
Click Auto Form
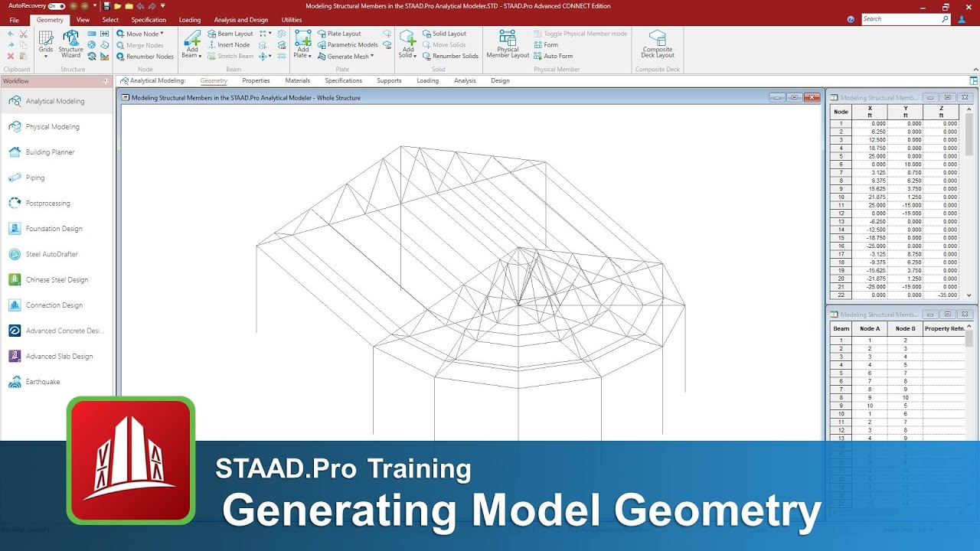pos(554,56)
